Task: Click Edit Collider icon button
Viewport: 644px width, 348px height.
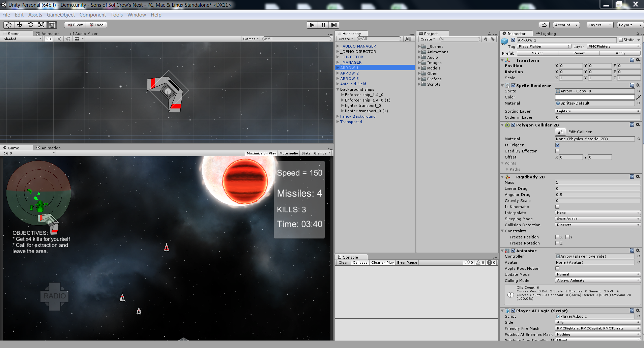Action: point(560,132)
